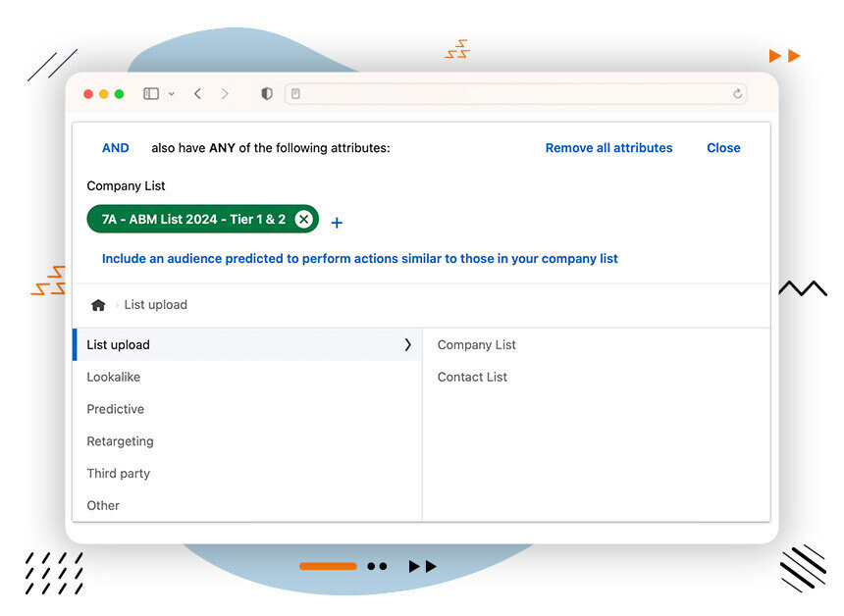Expand the List upload chevron

coord(407,345)
